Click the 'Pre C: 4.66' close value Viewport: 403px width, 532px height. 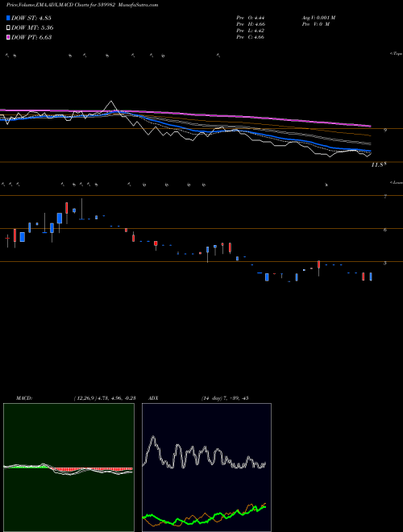251,37
